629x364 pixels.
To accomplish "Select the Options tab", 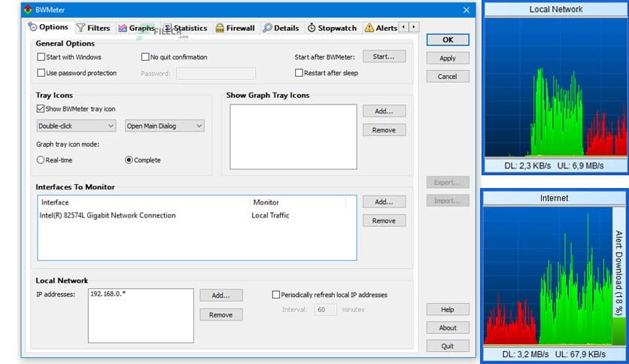I will pos(48,27).
